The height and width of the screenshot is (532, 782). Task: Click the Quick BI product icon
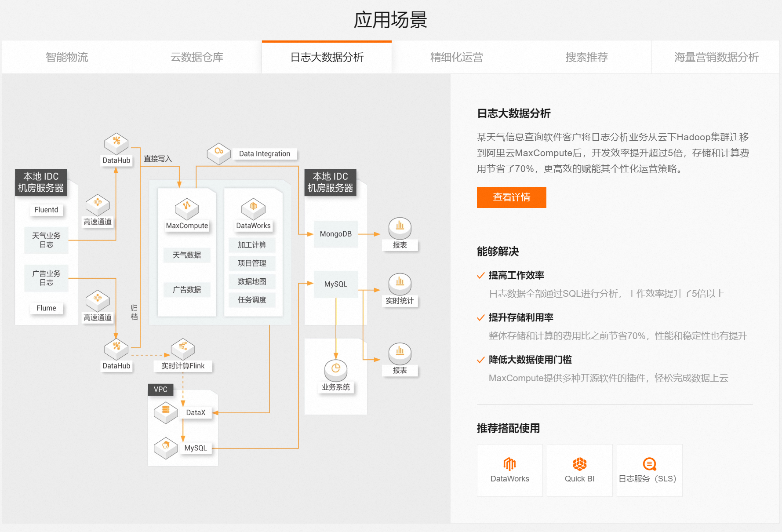point(579,464)
